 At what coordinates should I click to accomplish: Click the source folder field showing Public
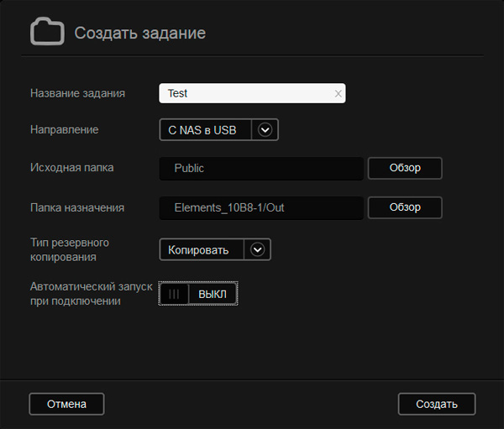point(261,168)
